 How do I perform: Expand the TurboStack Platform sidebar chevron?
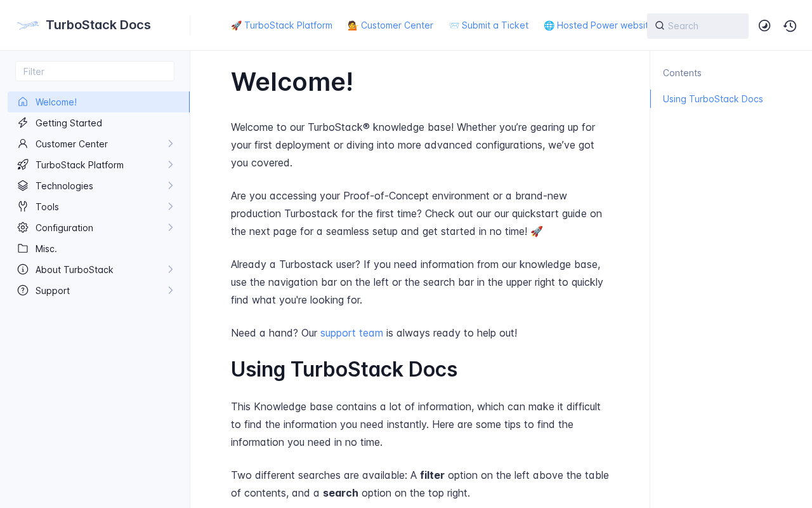(x=171, y=164)
